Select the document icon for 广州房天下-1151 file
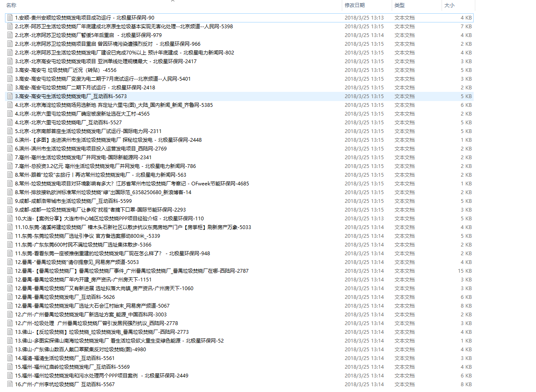 point(10,279)
